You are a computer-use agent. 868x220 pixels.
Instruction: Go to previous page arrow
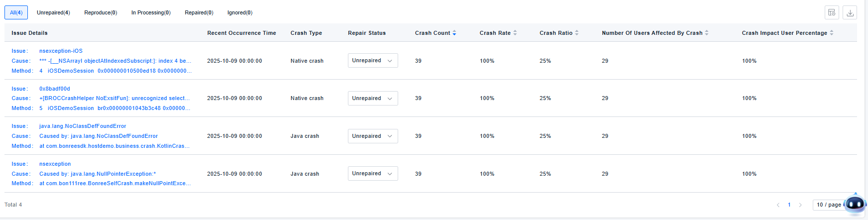coord(778,205)
